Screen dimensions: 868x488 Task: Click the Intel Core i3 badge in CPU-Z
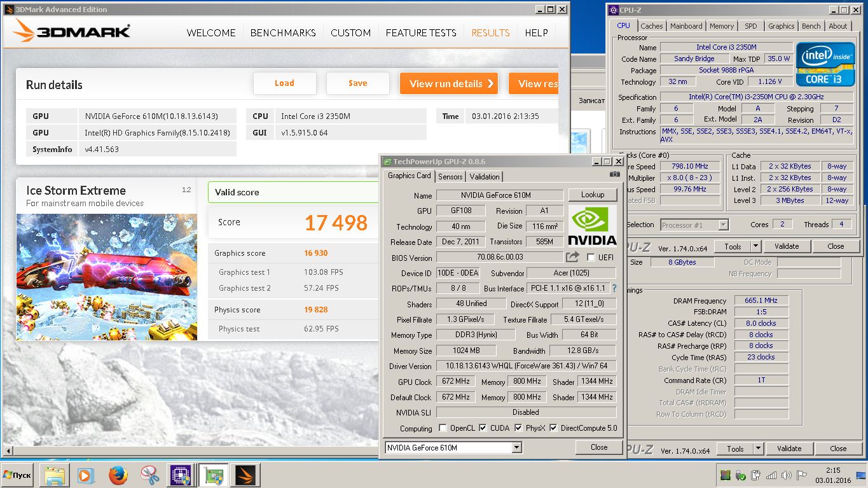824,64
